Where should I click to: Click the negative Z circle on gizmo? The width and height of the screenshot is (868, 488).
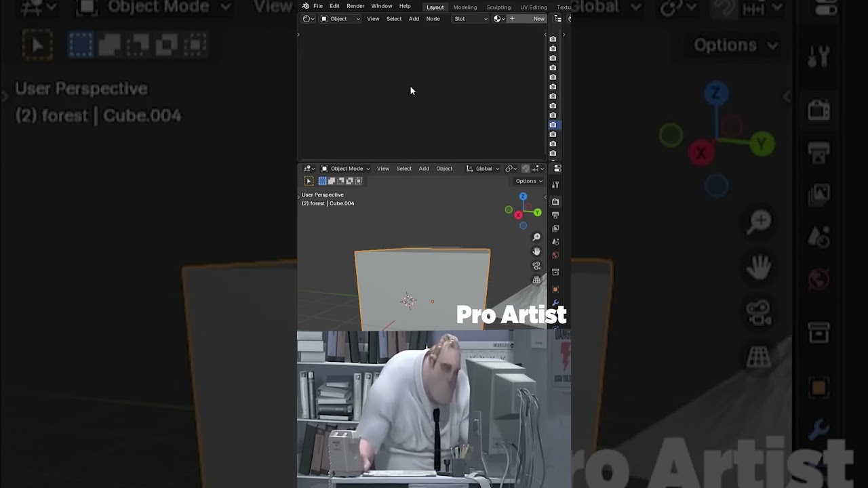523,226
